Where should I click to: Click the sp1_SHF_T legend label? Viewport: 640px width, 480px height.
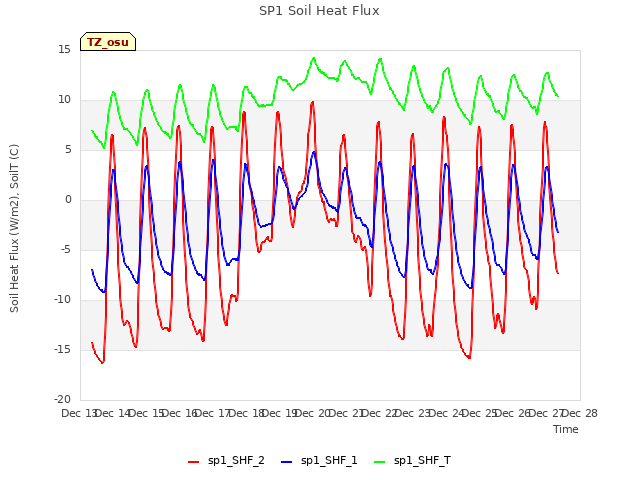[x=422, y=460]
